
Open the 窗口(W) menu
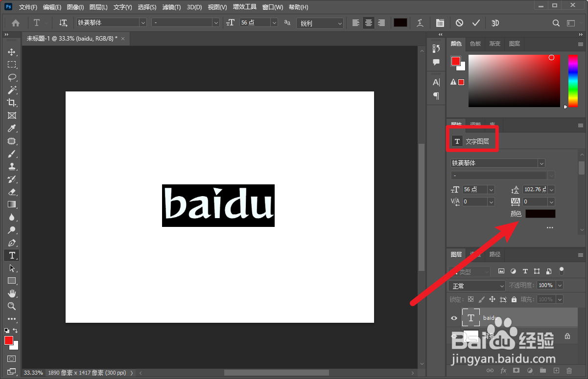273,7
